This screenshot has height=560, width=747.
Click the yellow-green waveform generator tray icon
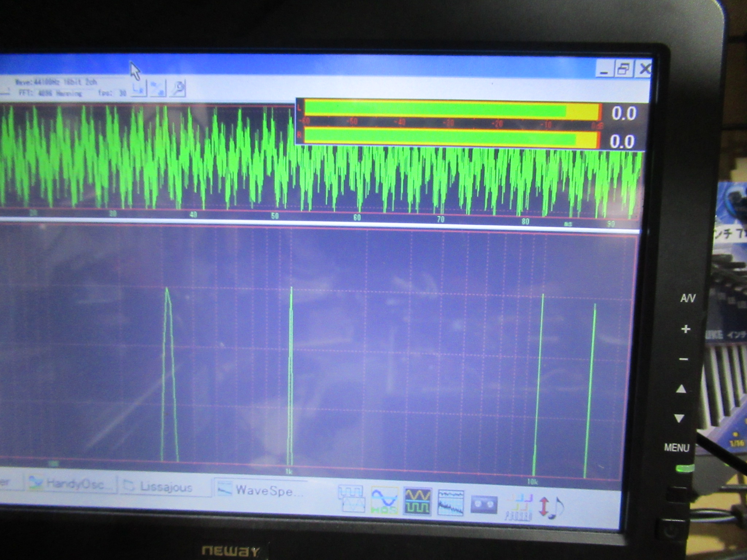coord(418,502)
